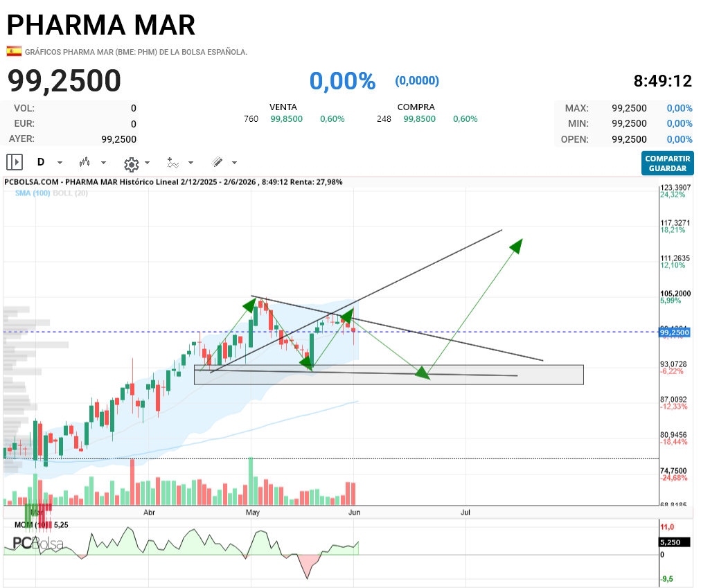Open the chart settings gear icon
This screenshot has width=701, height=588.
click(x=132, y=164)
